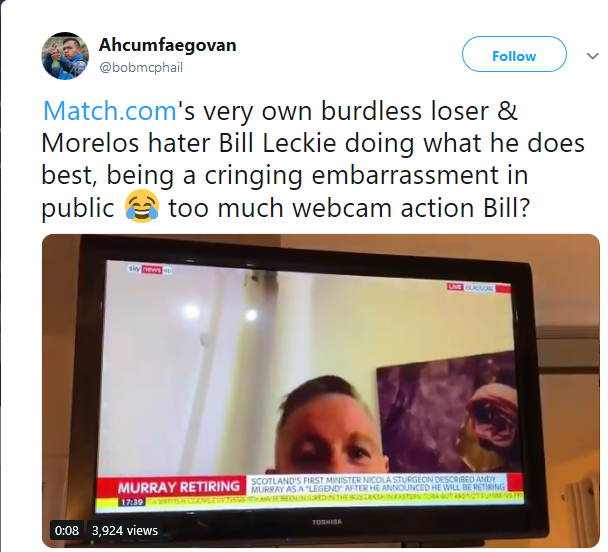608x552 pixels.
Task: Open the @bobmcphail handle link
Action: 141,67
